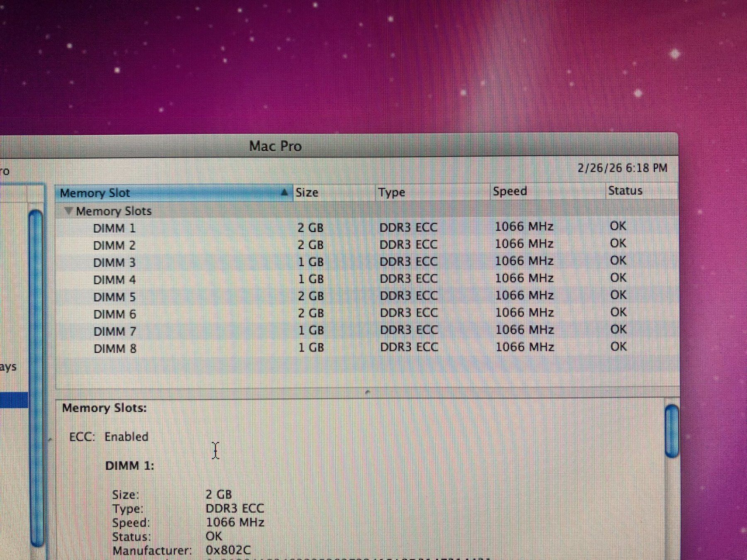The width and height of the screenshot is (747, 560).
Task: Click the 1 GB size of DIMM 3
Action: [311, 262]
